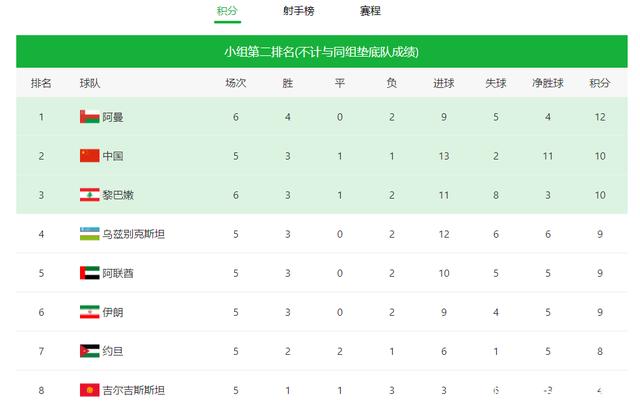Click the Jordan flag icon
Viewport: 640px width, 405px height.
click(x=89, y=351)
